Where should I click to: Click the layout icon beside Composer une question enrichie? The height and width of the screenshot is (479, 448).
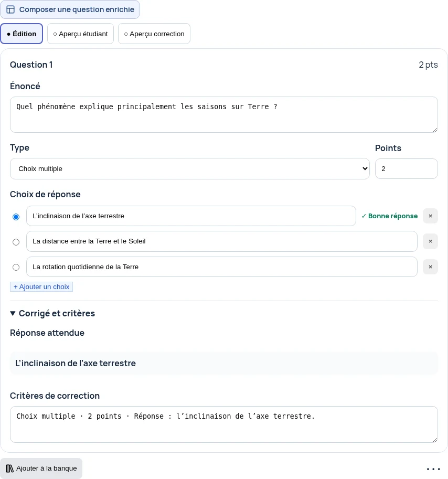tap(10, 9)
